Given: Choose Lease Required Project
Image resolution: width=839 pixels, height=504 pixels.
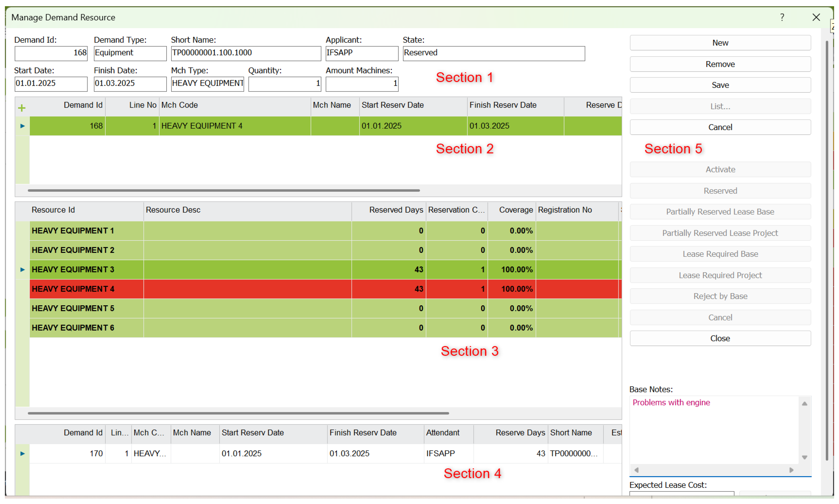Looking at the screenshot, I should coord(720,275).
